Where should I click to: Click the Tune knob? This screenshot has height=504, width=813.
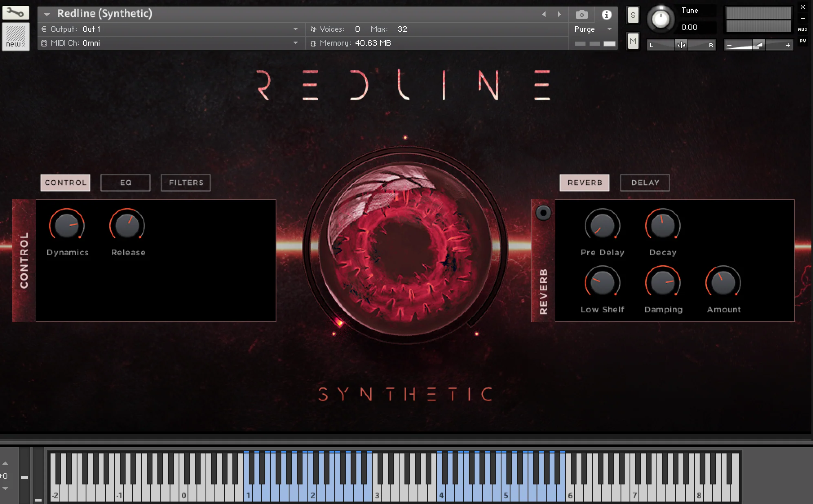[x=661, y=19]
